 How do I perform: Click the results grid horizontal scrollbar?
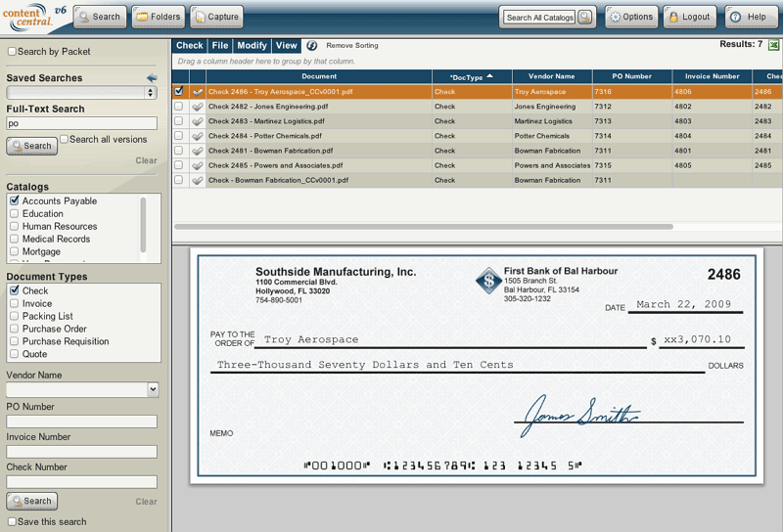click(424, 227)
